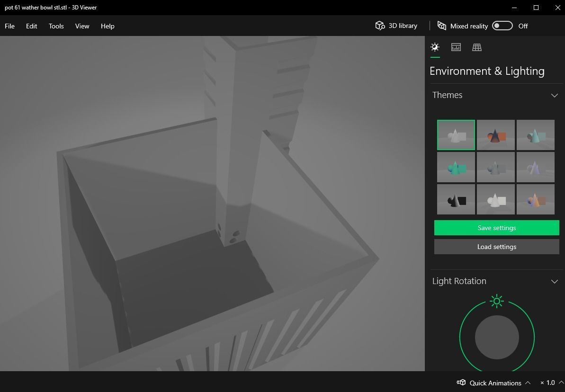Maximize the 3D Viewer window
Image resolution: width=565 pixels, height=392 pixels.
click(x=536, y=8)
